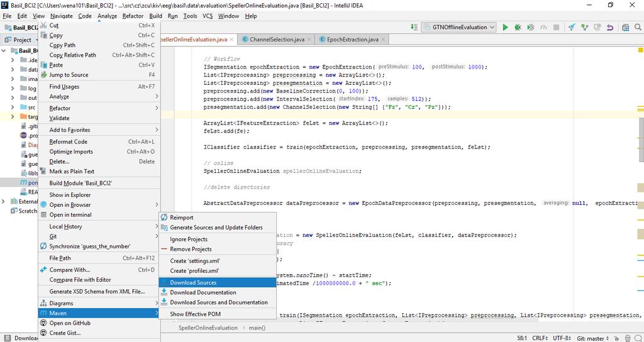
Task: Select Download Sources menu entry
Action: pos(218,282)
